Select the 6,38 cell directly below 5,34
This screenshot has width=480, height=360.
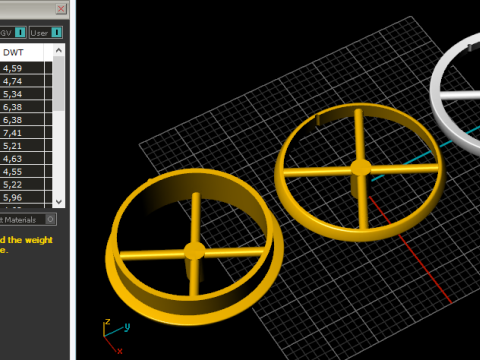[x=22, y=107]
